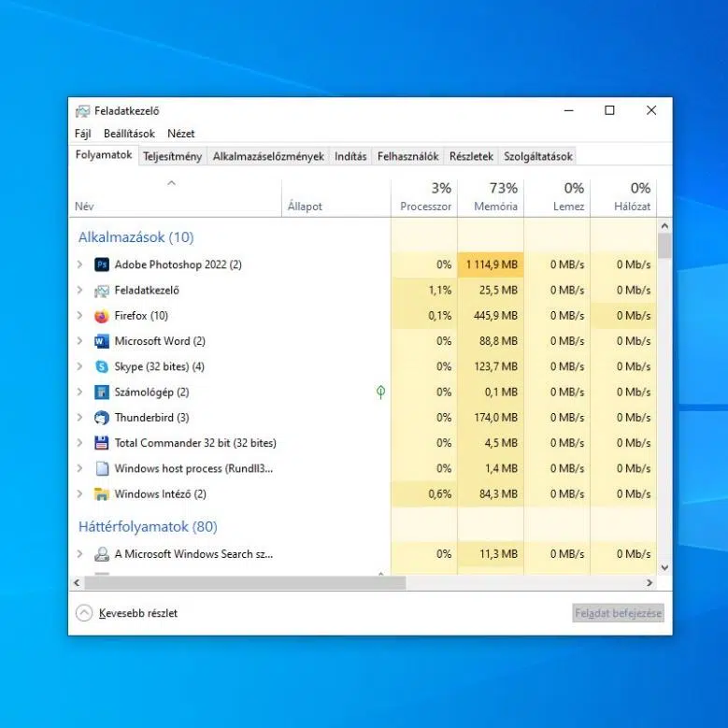Click the vertical scrollbar up arrow
This screenshot has height=728, width=728.
click(x=664, y=226)
